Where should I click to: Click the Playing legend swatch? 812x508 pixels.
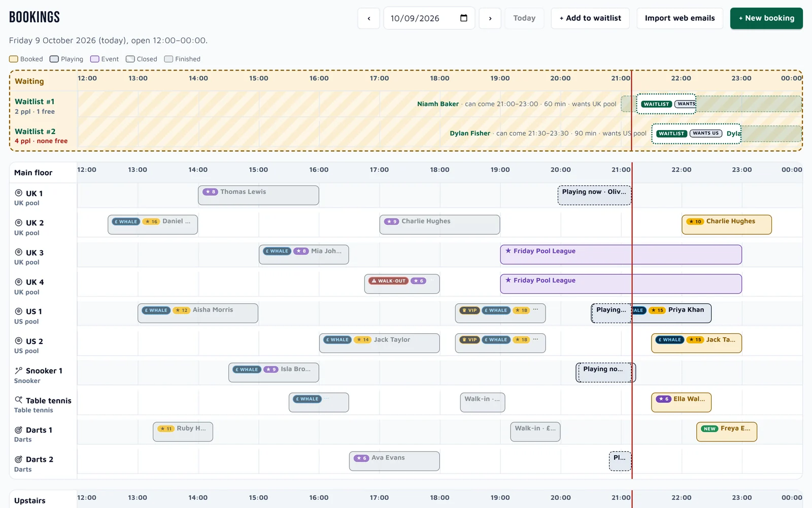[x=54, y=59]
